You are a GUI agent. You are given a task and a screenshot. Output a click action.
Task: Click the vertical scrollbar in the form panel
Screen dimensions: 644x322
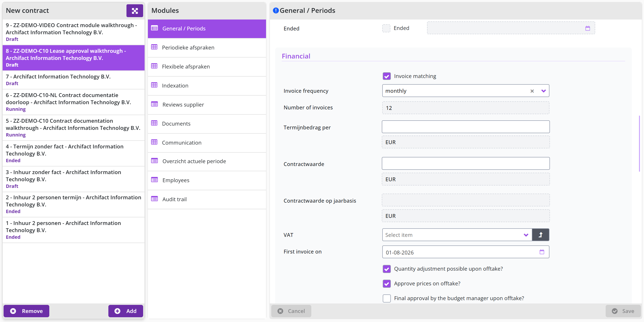639,144
